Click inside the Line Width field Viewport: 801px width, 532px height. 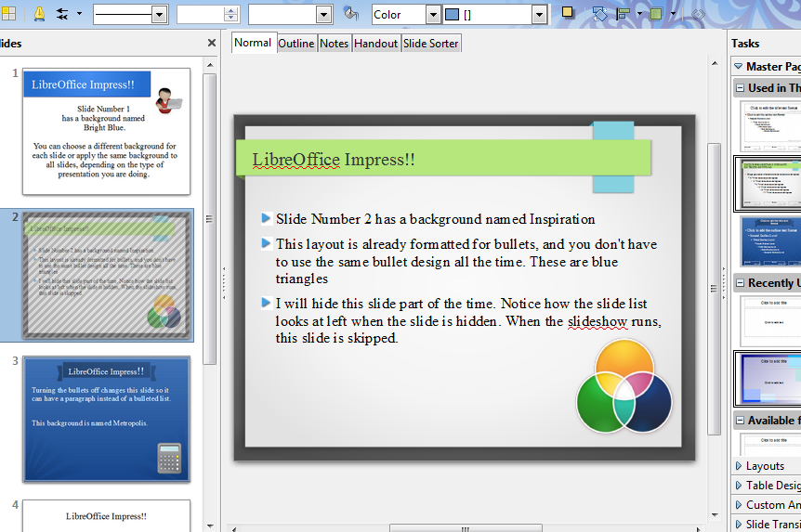click(x=201, y=15)
